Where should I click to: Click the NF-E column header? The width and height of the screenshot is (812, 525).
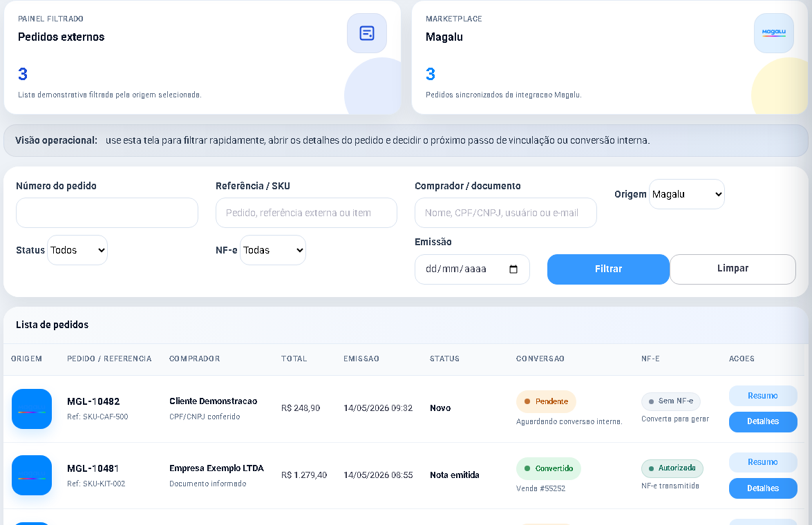[650, 359]
